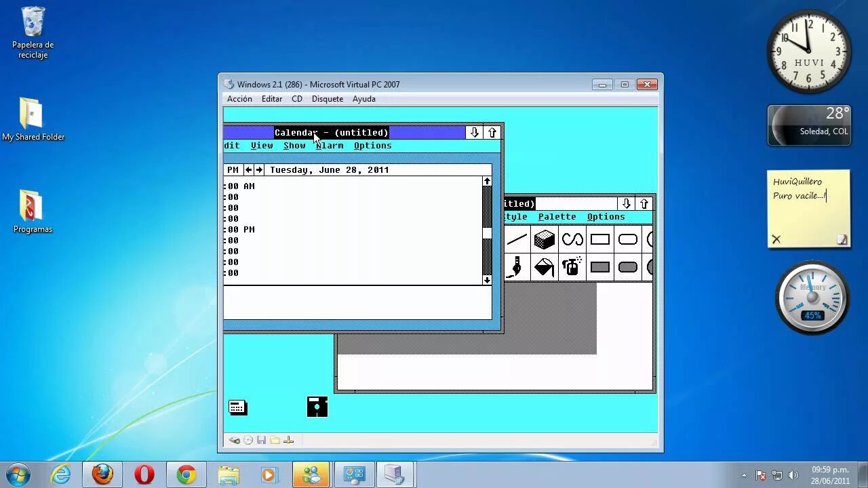Open the Start menu orb
This screenshot has width=868, height=488.
coord(18,474)
